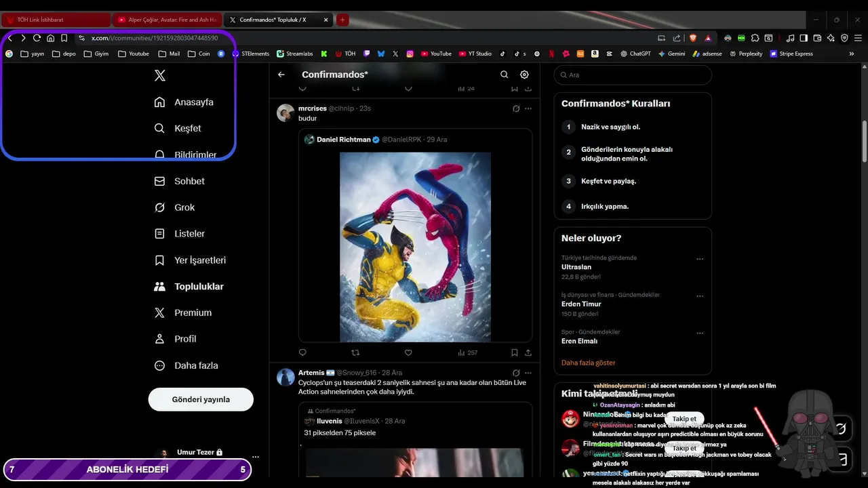Open Grok from the sidebar
The image size is (868, 488).
[x=174, y=207]
